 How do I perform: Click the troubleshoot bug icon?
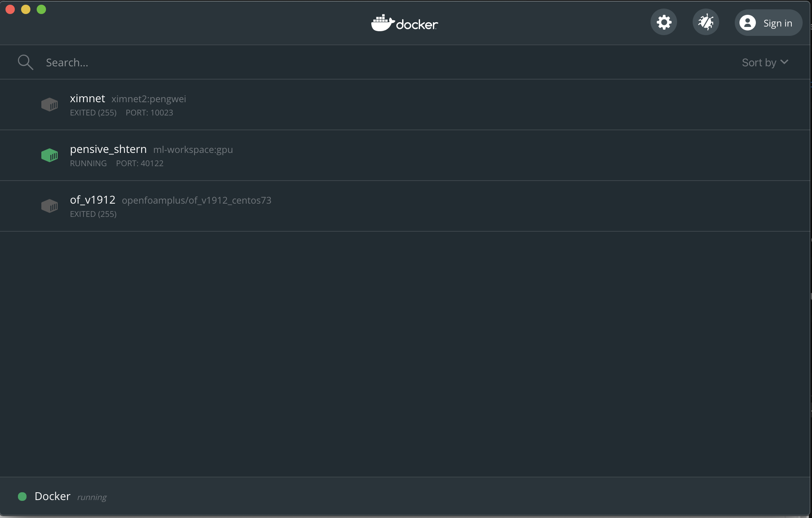706,22
